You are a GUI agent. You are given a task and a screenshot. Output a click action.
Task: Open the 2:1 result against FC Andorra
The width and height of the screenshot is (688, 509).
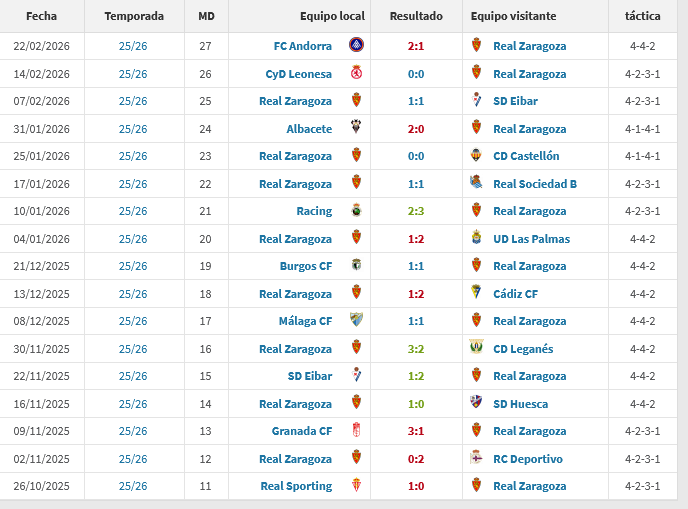(x=416, y=46)
